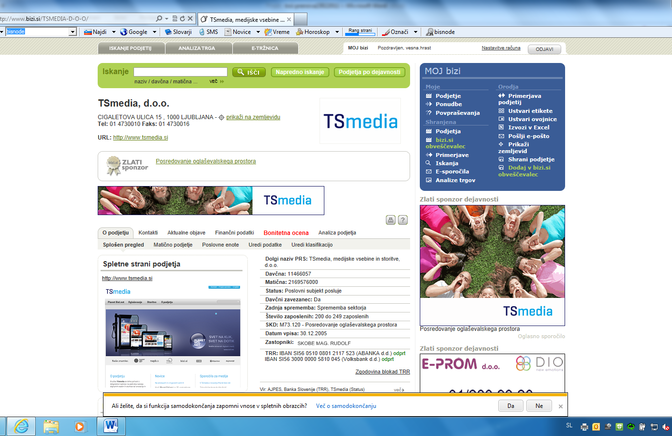Open 'prikaži na zemljevidu' link

(x=253, y=117)
